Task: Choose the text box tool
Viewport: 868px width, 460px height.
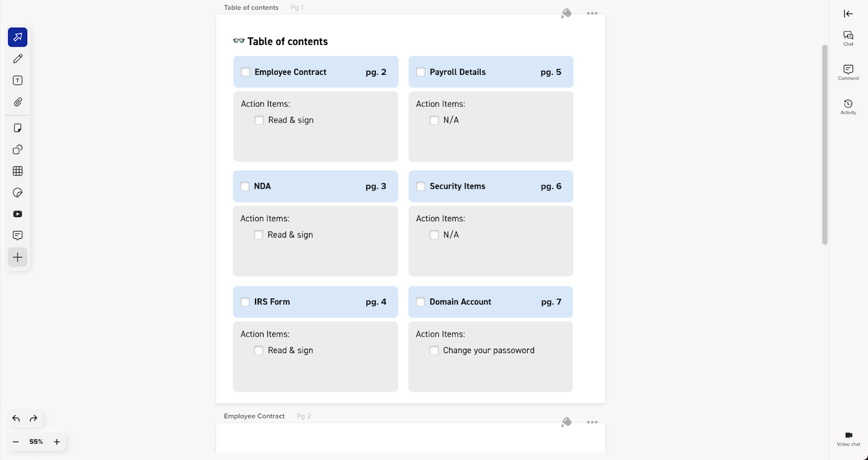Action: (18, 80)
